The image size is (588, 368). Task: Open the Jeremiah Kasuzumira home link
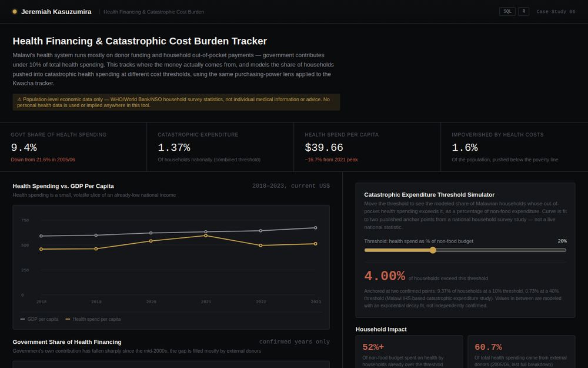point(56,12)
